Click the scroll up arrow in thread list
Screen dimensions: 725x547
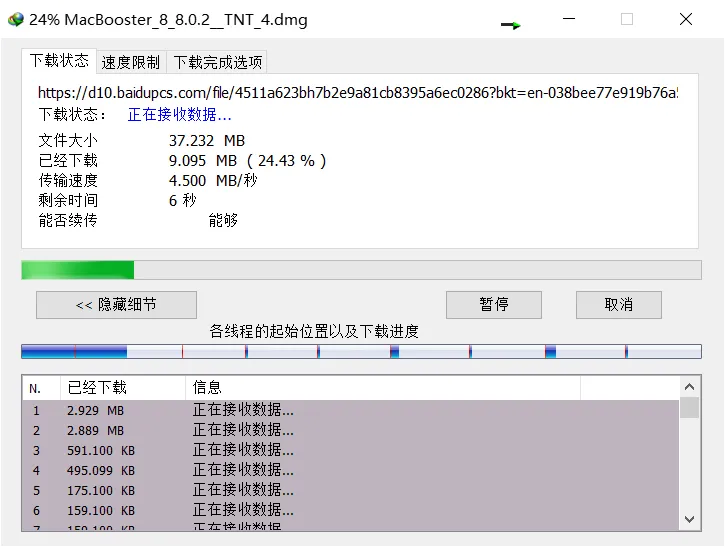689,387
